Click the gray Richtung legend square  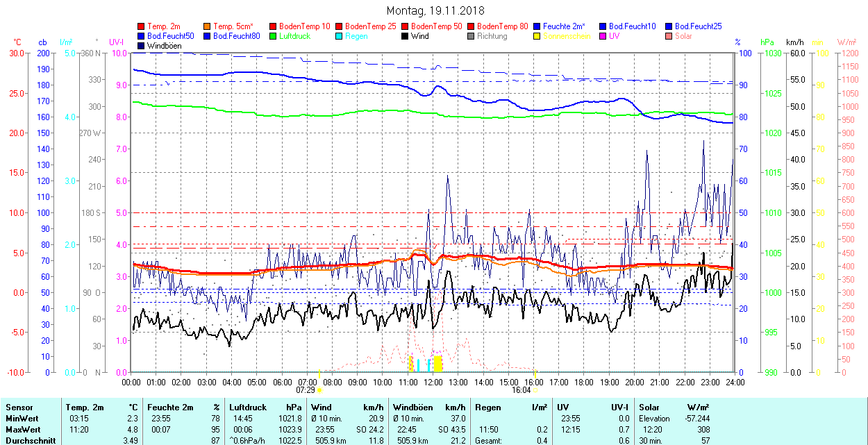pyautogui.click(x=471, y=36)
